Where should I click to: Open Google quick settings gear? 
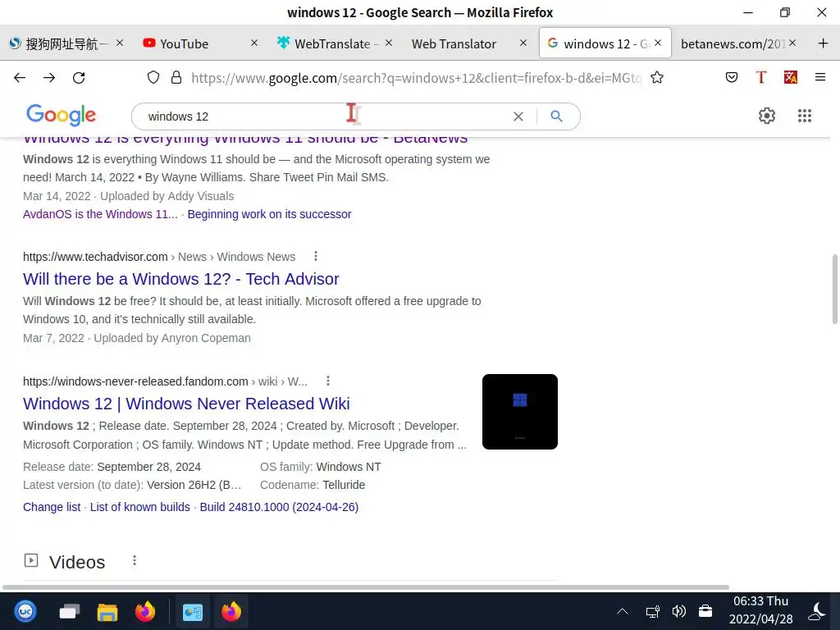tap(767, 116)
